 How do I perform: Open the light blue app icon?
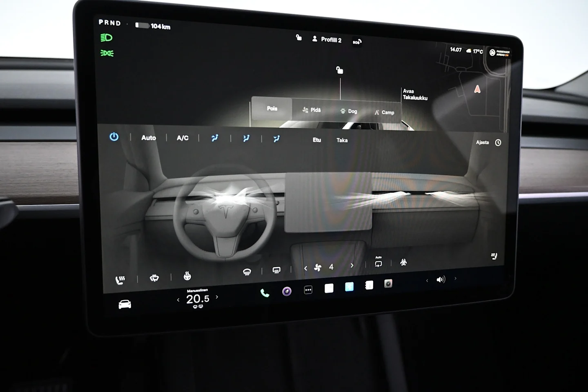click(349, 287)
